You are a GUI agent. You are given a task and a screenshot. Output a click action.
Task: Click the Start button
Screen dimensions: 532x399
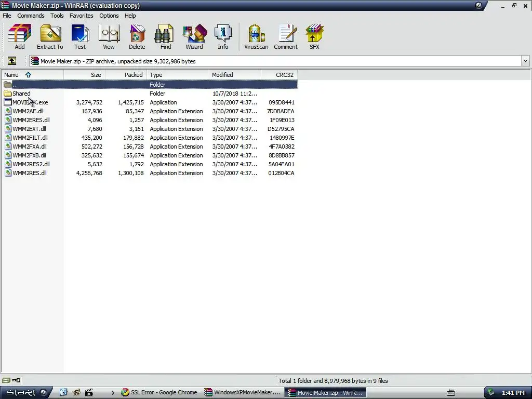[25, 393]
